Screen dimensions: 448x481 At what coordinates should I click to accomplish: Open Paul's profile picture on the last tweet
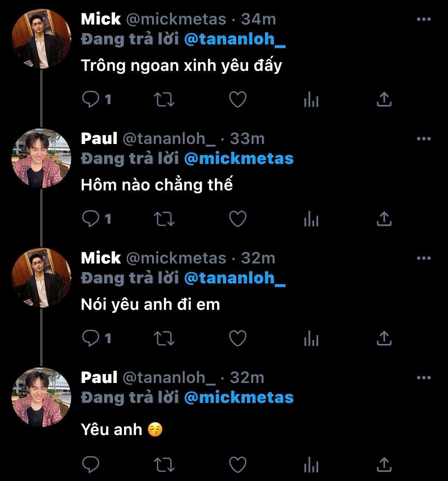[x=41, y=398]
